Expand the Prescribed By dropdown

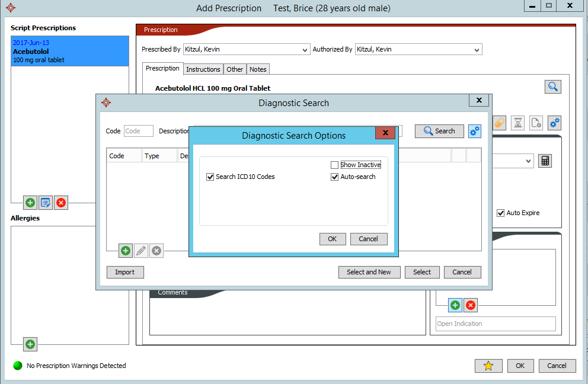point(305,50)
